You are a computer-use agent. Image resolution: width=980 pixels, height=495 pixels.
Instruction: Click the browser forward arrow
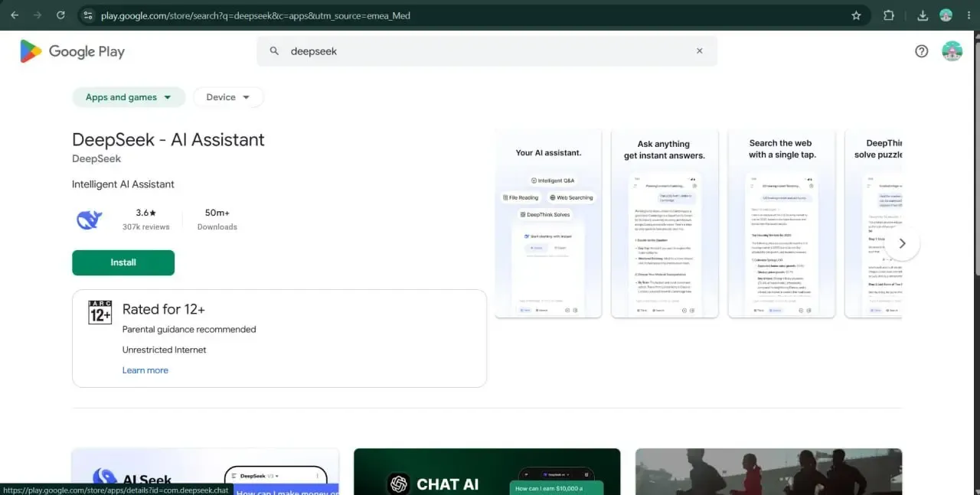pyautogui.click(x=38, y=15)
